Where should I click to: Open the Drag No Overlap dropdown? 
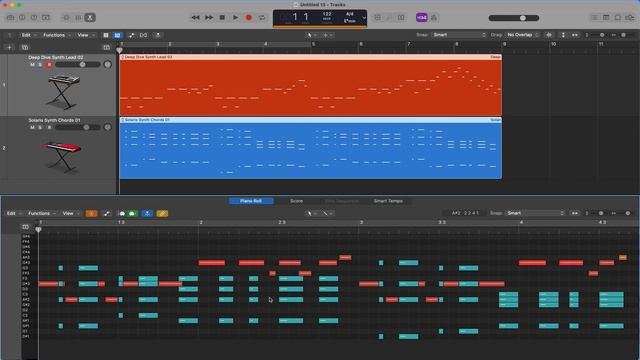523,35
